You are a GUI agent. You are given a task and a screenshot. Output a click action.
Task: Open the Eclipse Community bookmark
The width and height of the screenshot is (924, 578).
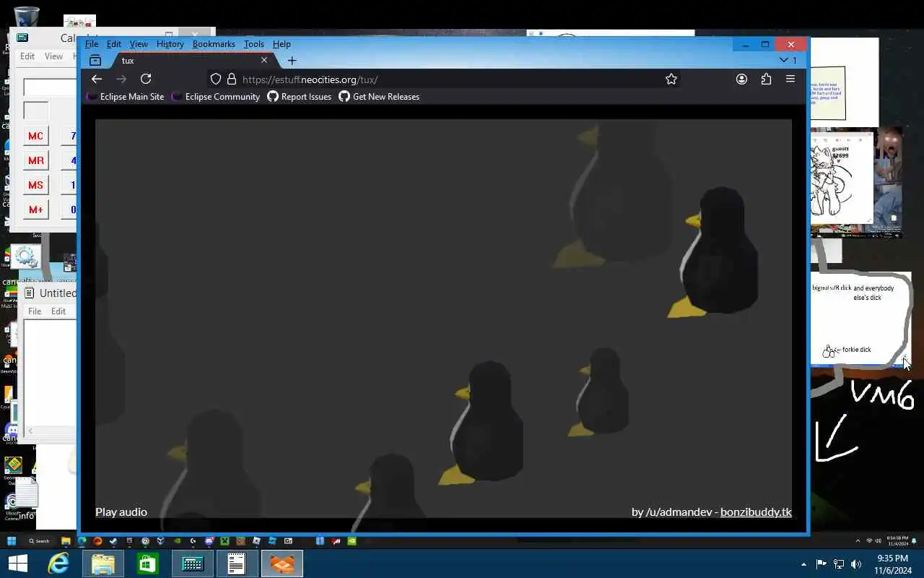216,97
